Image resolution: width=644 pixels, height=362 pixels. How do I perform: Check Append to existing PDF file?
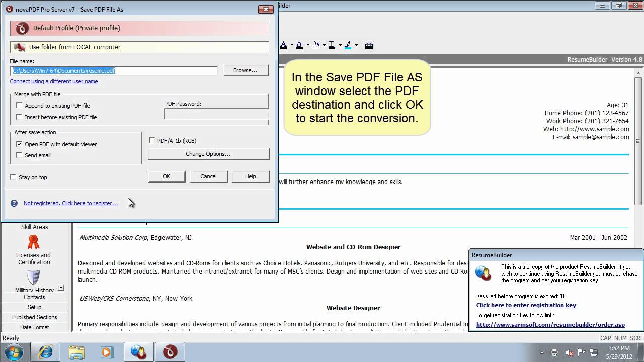pyautogui.click(x=19, y=106)
